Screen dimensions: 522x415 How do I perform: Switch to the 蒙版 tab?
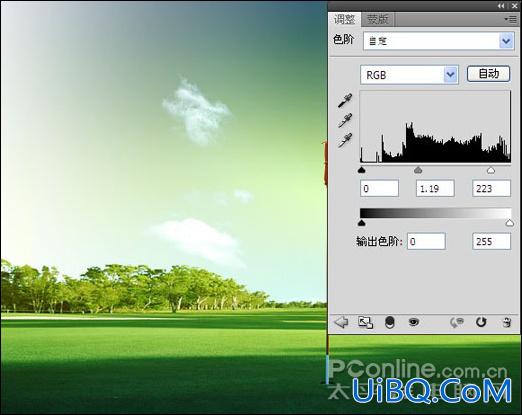click(x=378, y=19)
